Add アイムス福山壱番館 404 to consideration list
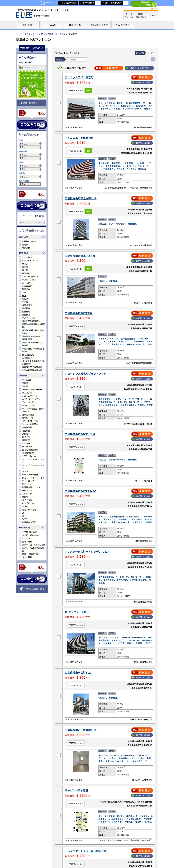174x868 pixels. pos(142,143)
